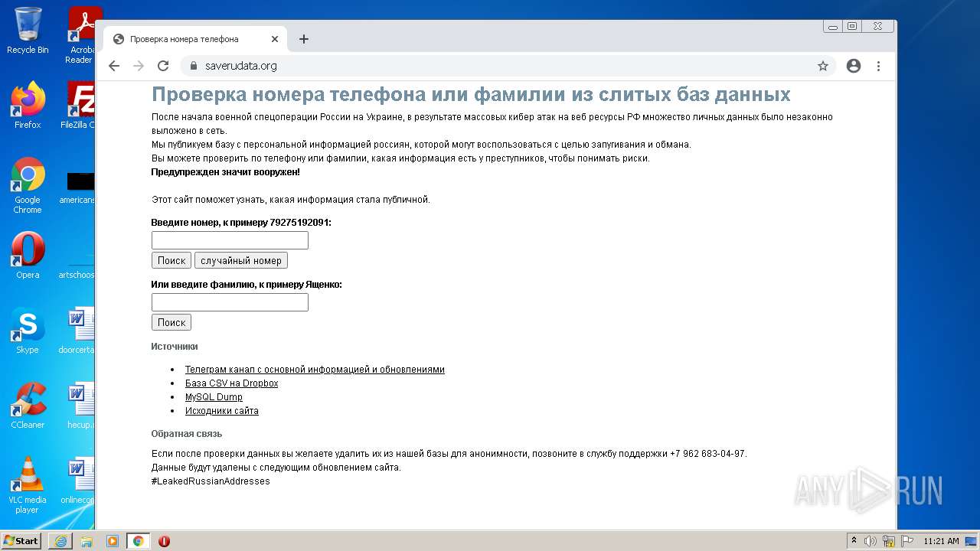Open Internet Explorer in taskbar
Screen dimensions: 980x551
coord(60,541)
